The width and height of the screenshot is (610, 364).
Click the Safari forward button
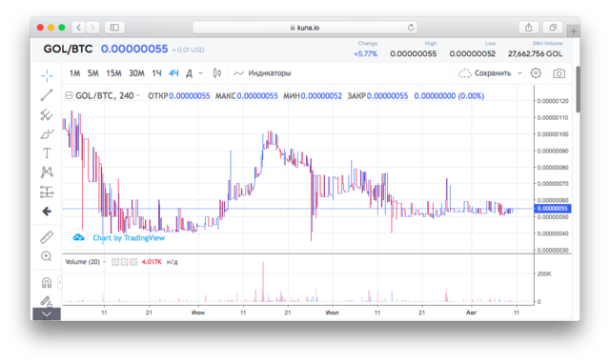92,28
